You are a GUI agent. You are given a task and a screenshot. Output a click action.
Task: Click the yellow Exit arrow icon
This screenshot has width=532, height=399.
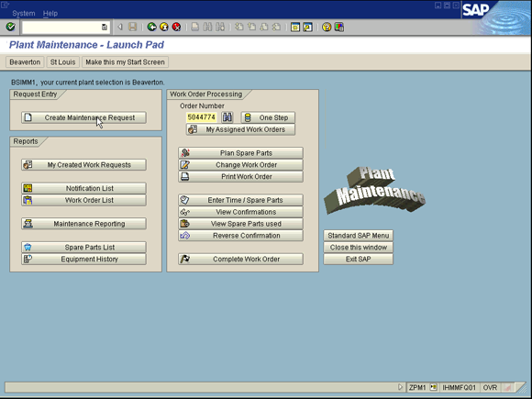164,27
